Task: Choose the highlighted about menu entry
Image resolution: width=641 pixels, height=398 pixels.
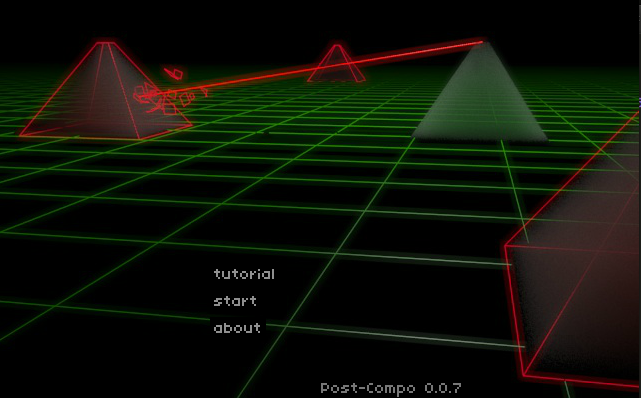Action: [x=238, y=328]
